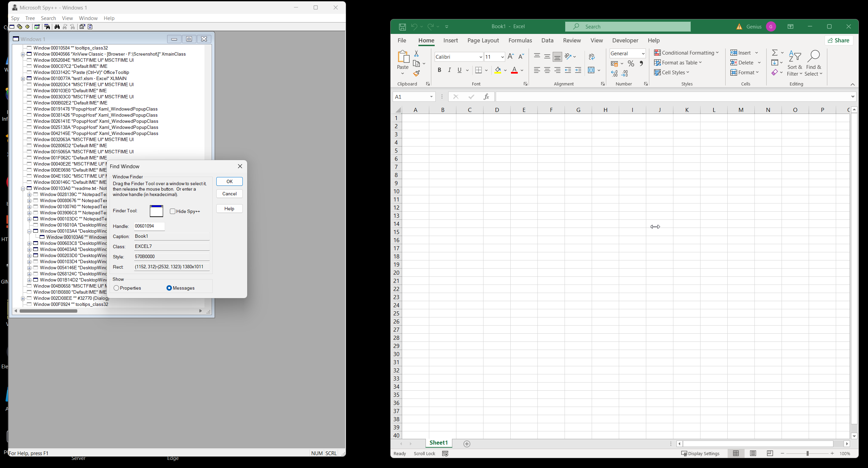
Task: Click the Wrap Text icon
Action: click(x=592, y=56)
